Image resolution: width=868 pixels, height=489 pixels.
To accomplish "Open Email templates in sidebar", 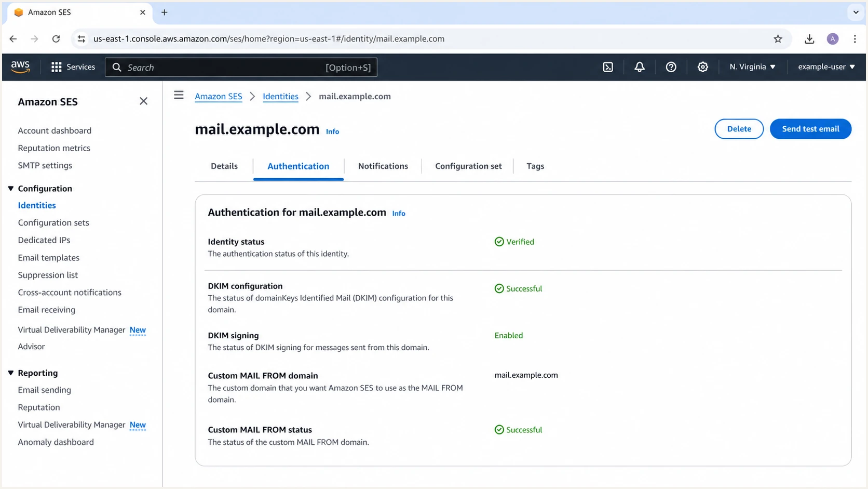I will (x=49, y=258).
